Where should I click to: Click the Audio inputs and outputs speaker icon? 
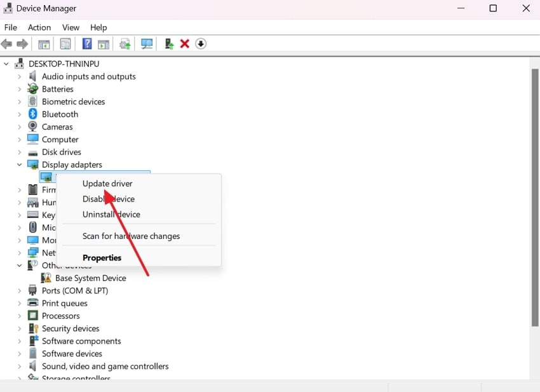[32, 76]
